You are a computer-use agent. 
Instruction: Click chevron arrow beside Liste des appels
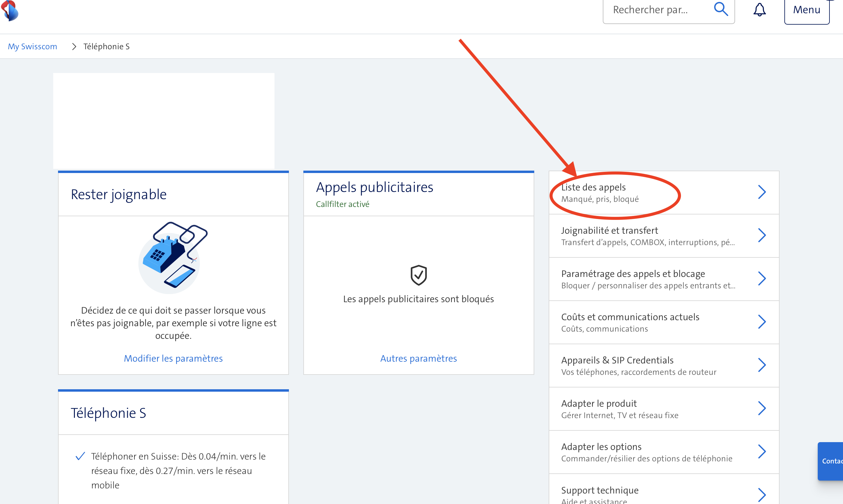pos(762,192)
